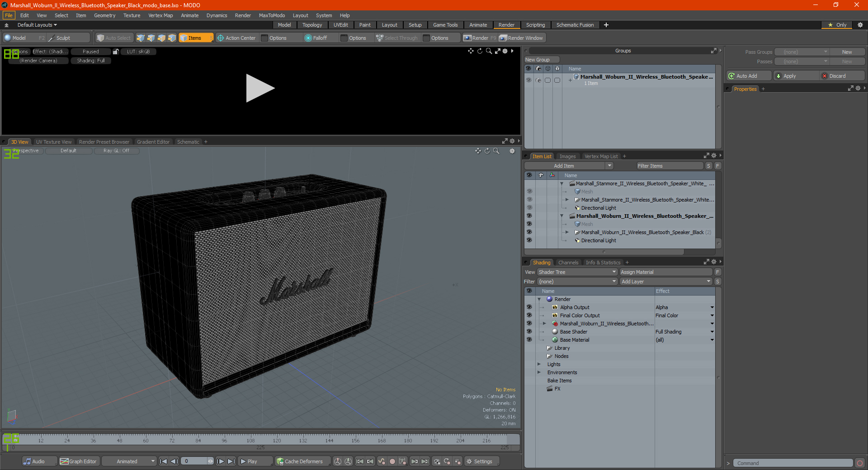Open Add Layer dropdown
Image resolution: width=868 pixels, height=470 pixels.
coord(666,282)
